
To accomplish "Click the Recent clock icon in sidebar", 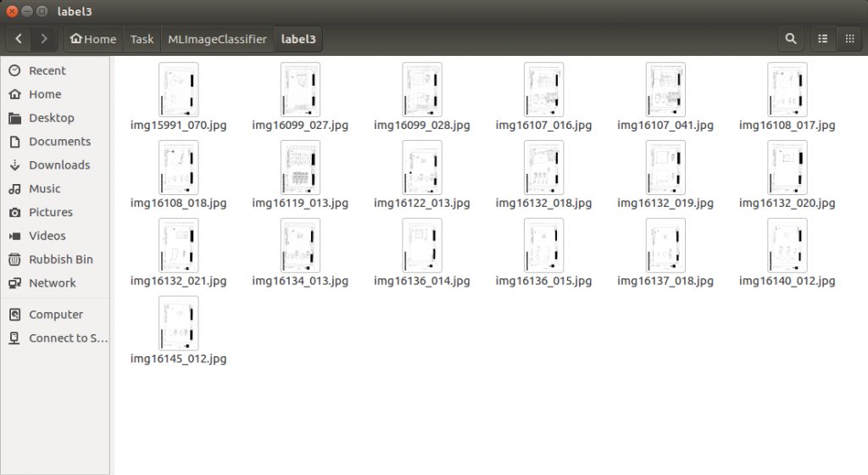I will point(15,70).
